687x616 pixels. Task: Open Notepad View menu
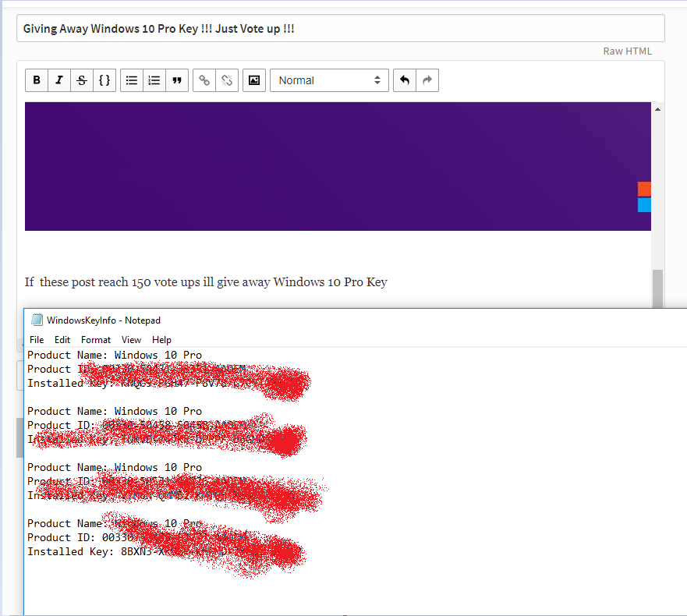pos(132,339)
